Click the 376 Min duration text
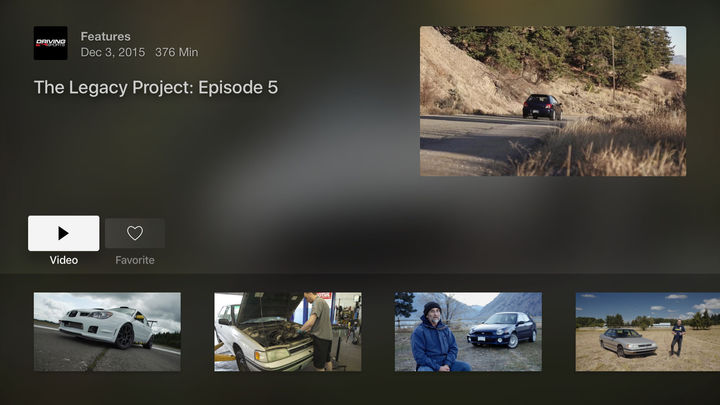 [x=177, y=52]
